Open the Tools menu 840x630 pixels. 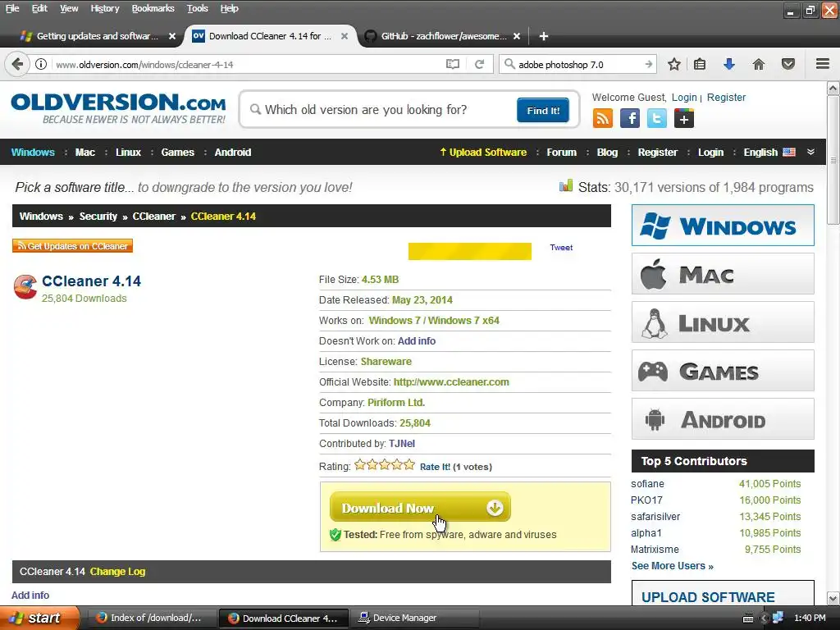tap(197, 8)
